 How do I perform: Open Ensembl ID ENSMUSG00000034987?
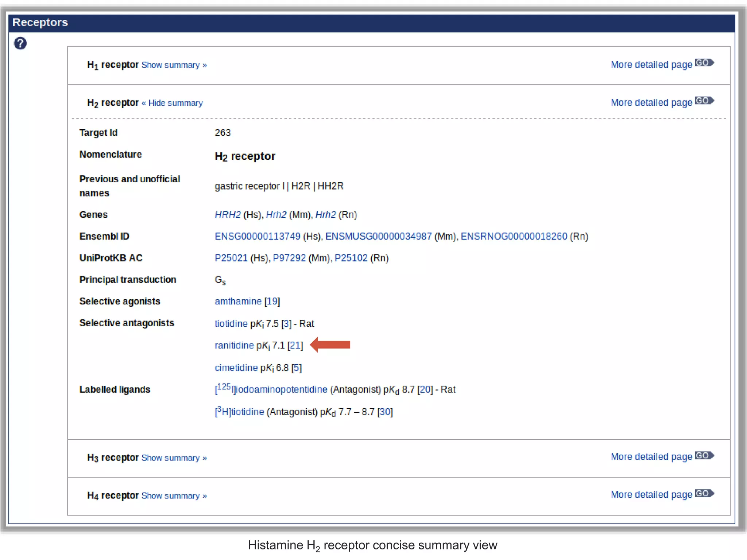pyautogui.click(x=379, y=236)
